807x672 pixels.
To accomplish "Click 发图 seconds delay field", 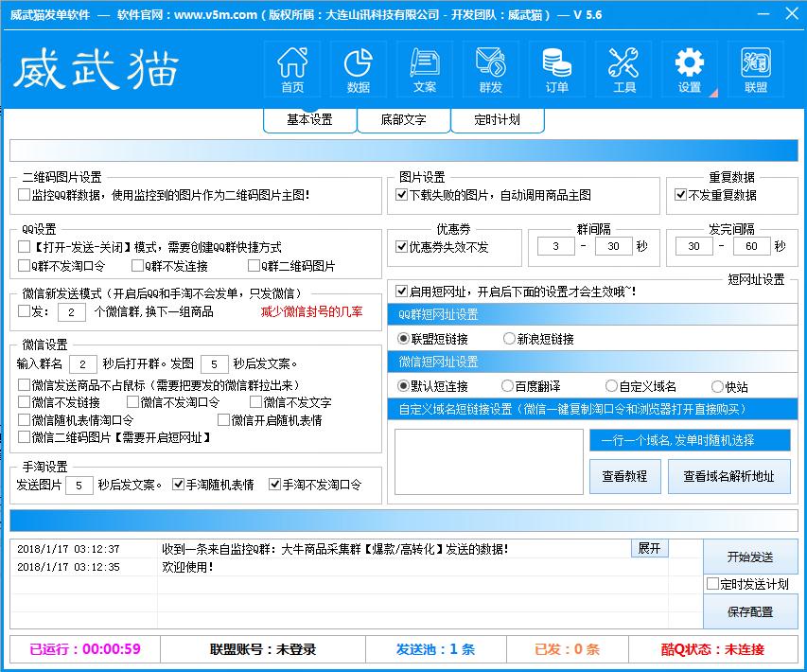I will pyautogui.click(x=214, y=364).
